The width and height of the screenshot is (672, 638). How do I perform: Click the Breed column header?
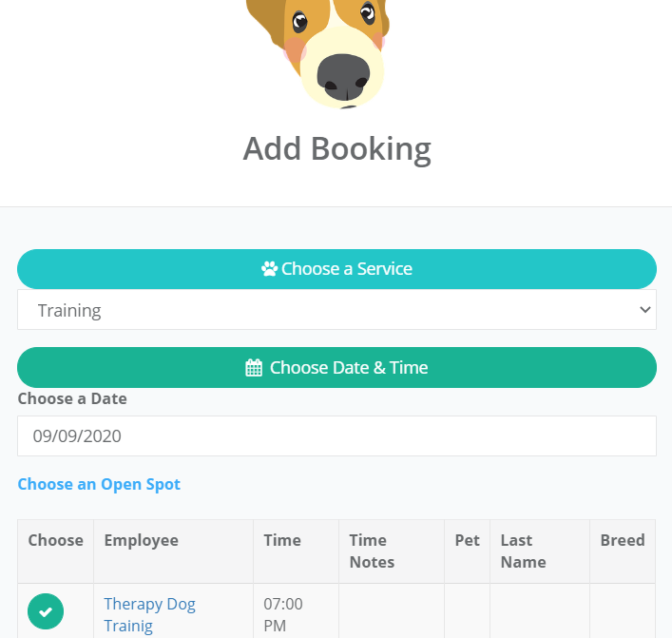pyautogui.click(x=623, y=540)
